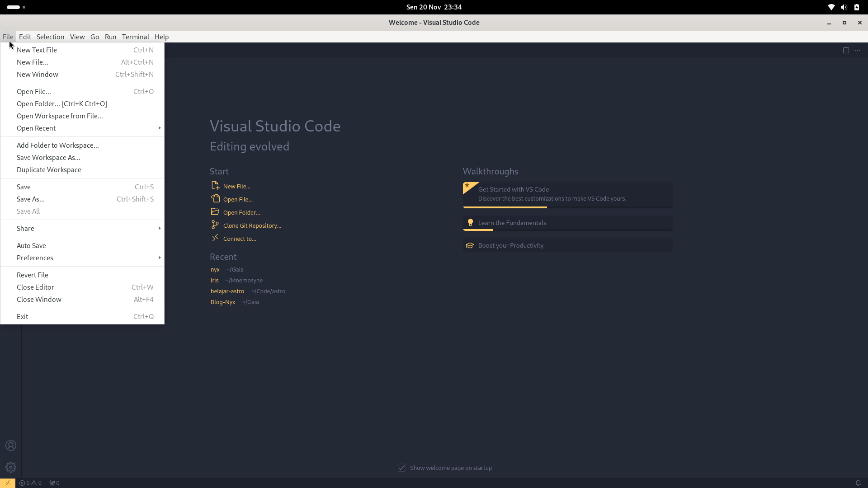Screen dimensions: 868x488
Task: Open recent project Iris
Action: coord(214,280)
